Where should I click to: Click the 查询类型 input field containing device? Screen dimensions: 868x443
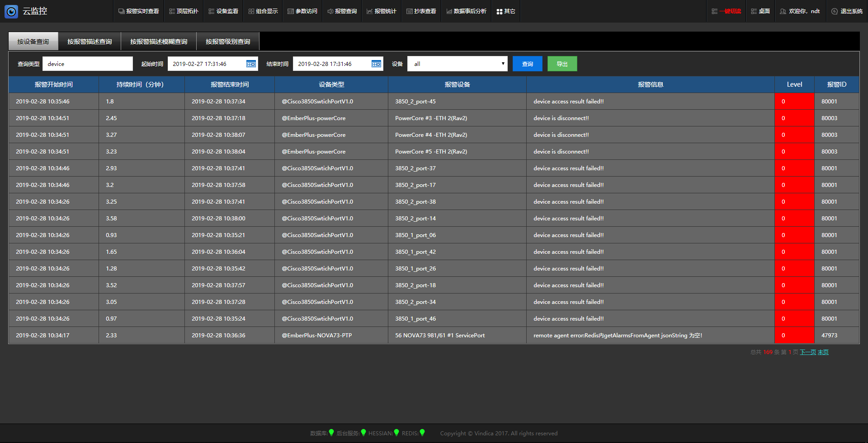coord(88,64)
